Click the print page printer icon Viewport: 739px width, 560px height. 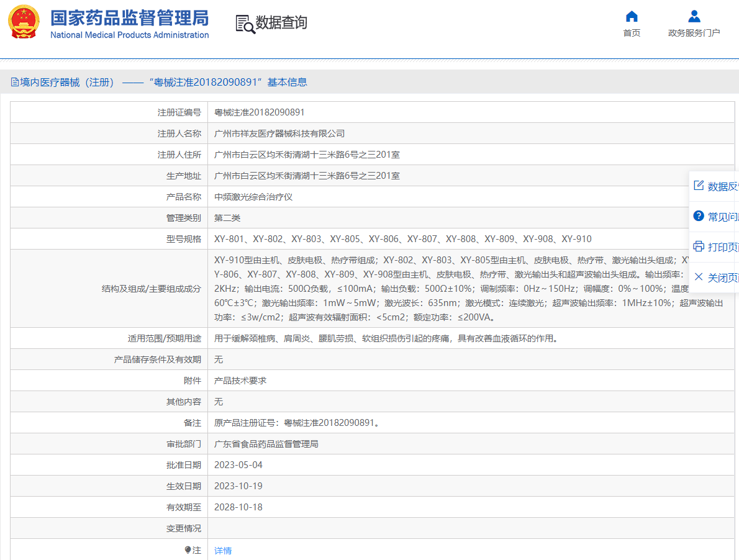pyautogui.click(x=699, y=246)
